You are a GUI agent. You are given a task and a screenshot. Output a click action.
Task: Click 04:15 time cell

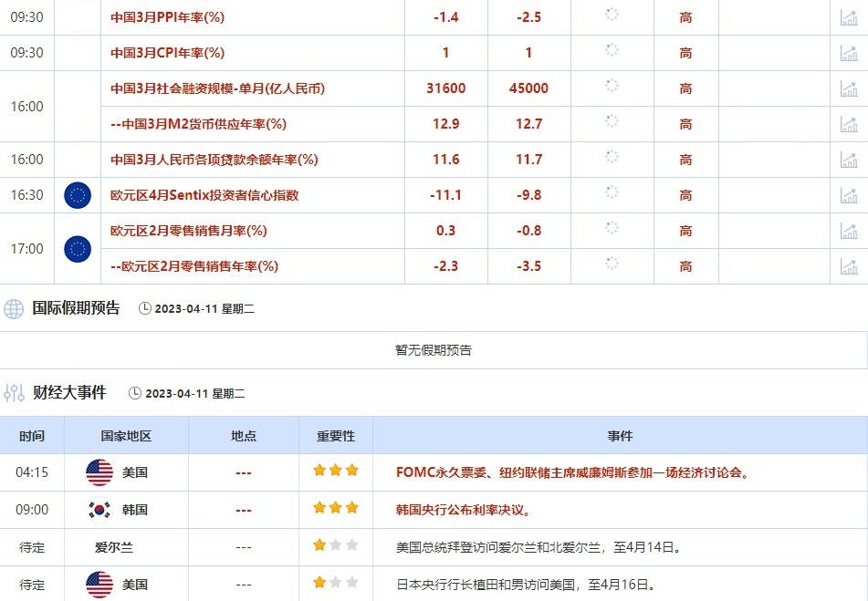tap(32, 472)
